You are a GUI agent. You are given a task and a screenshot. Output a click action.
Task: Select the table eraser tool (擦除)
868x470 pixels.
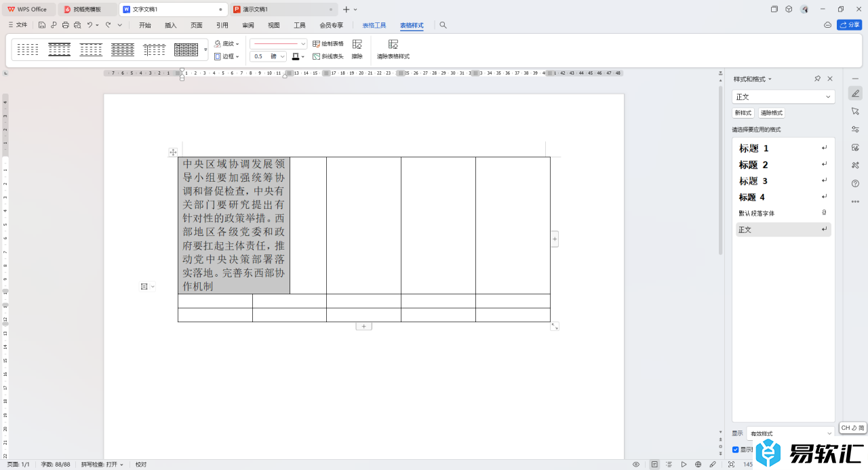(x=357, y=49)
